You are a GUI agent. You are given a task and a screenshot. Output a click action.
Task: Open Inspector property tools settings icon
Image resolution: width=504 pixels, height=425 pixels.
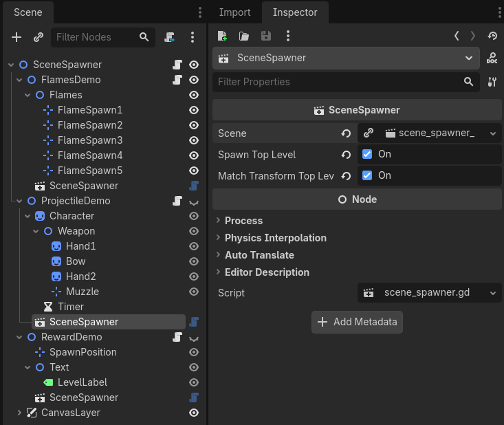tap(492, 82)
